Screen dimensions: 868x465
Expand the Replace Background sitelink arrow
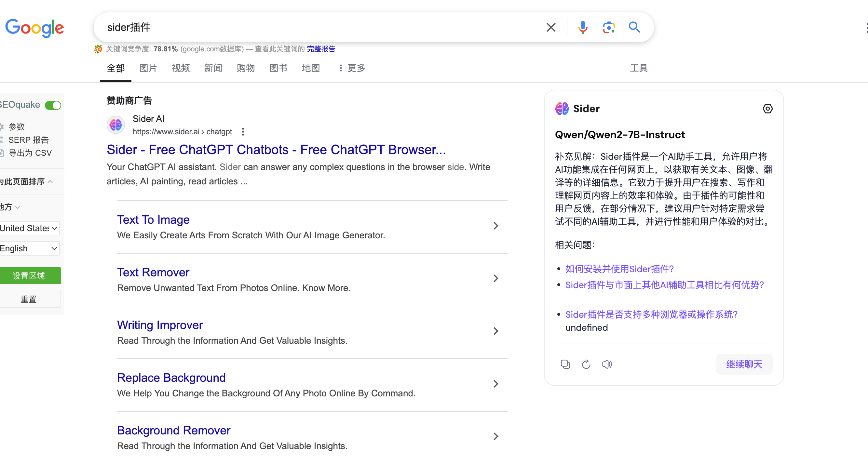pyautogui.click(x=496, y=384)
